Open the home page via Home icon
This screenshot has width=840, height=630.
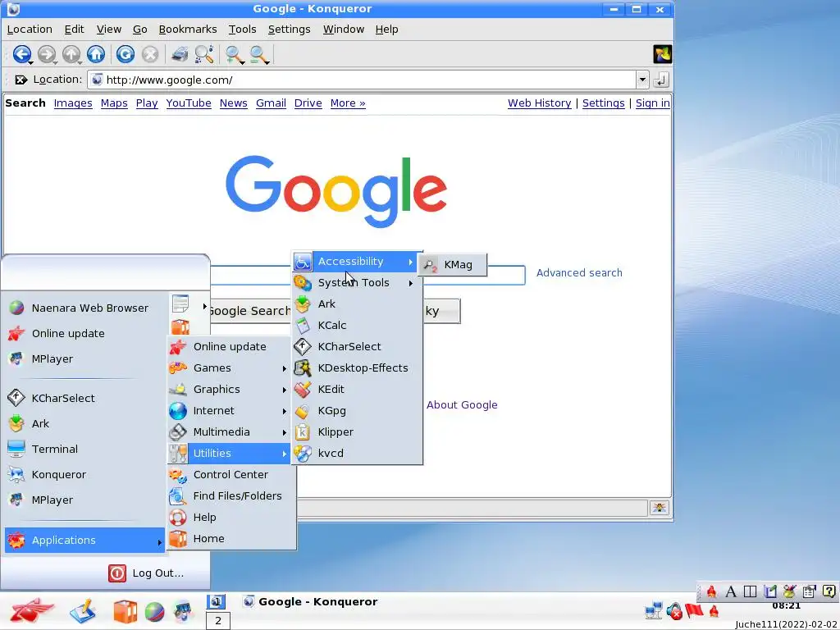coord(96,54)
